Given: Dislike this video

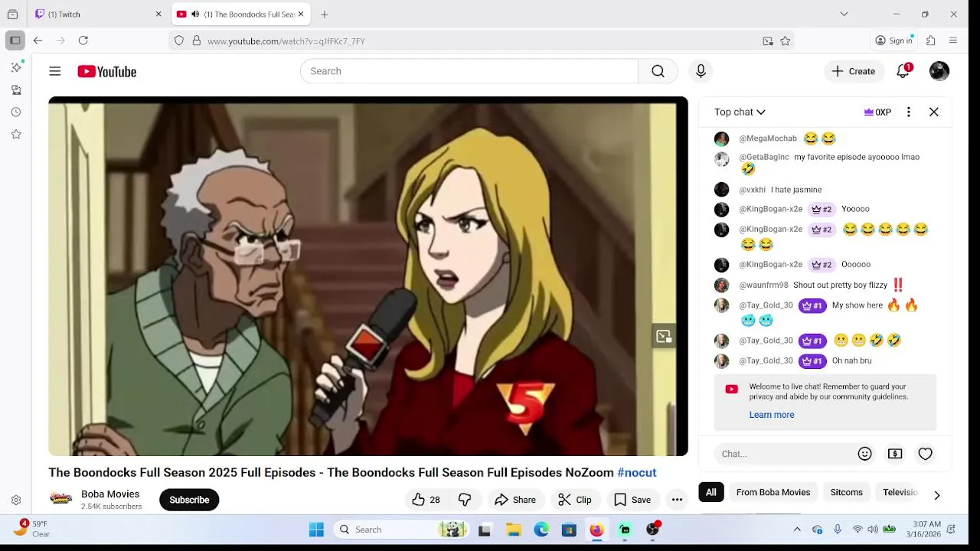Looking at the screenshot, I should [465, 500].
